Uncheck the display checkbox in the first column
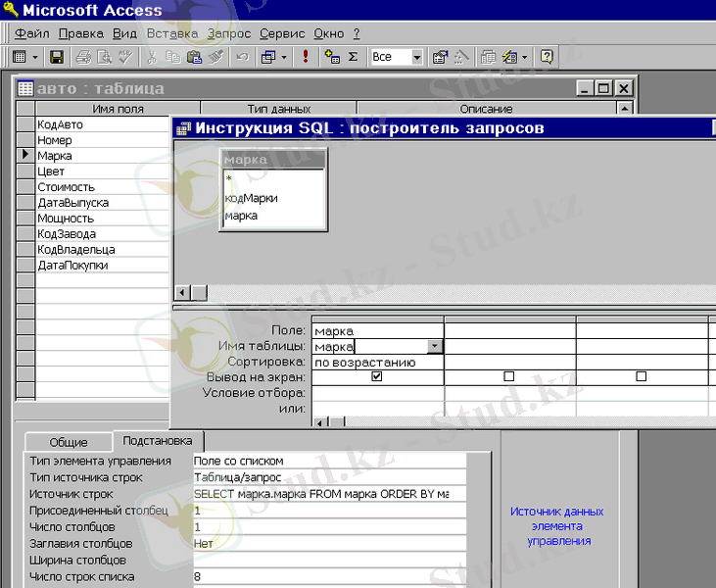The image size is (716, 588). pos(377,377)
